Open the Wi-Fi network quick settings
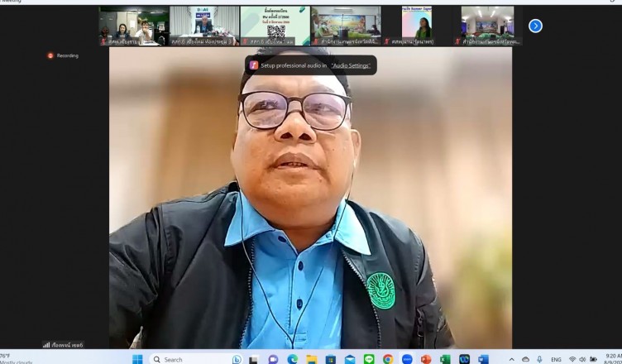The width and height of the screenshot is (622, 364). coord(572,359)
